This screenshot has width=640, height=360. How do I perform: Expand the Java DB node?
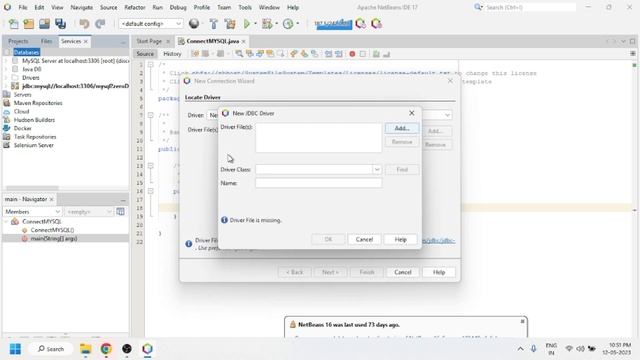coord(6,69)
